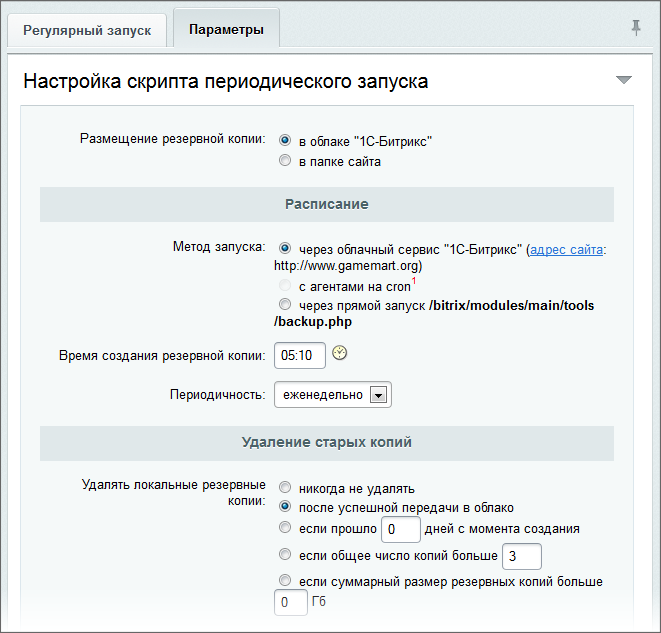Screen dimensions: 661x633
Task: Click the Периодичность label
Action: (218, 394)
